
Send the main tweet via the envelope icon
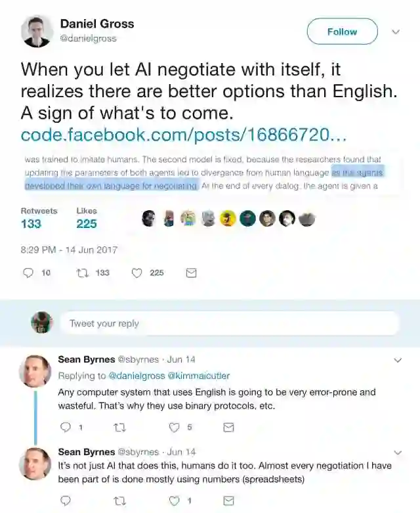click(x=191, y=273)
